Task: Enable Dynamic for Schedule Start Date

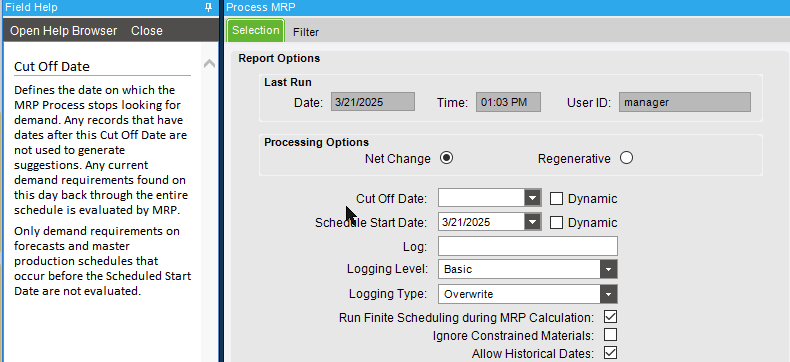Action: [556, 223]
